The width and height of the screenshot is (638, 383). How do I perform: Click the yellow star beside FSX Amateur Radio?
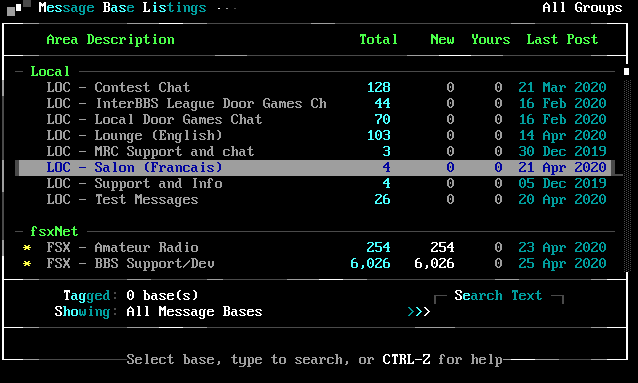coord(27,247)
